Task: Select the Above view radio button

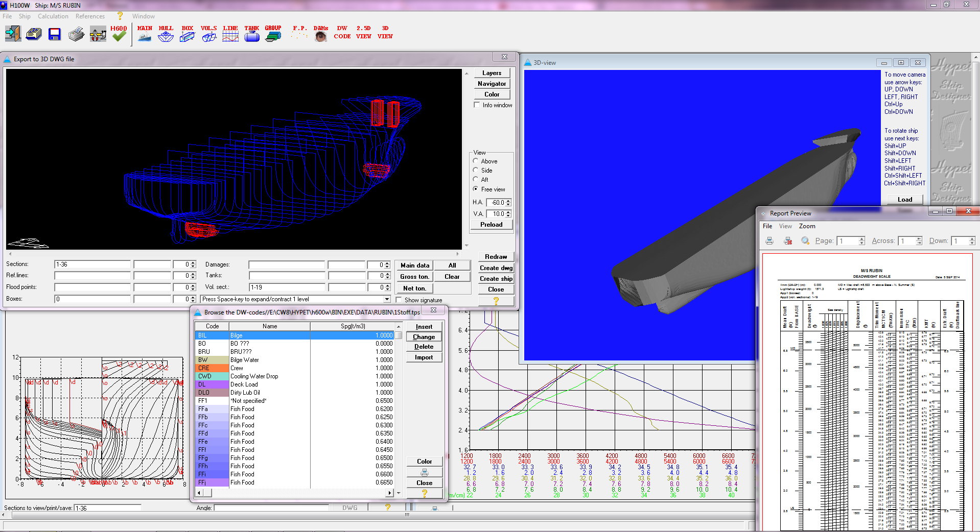Action: [476, 161]
